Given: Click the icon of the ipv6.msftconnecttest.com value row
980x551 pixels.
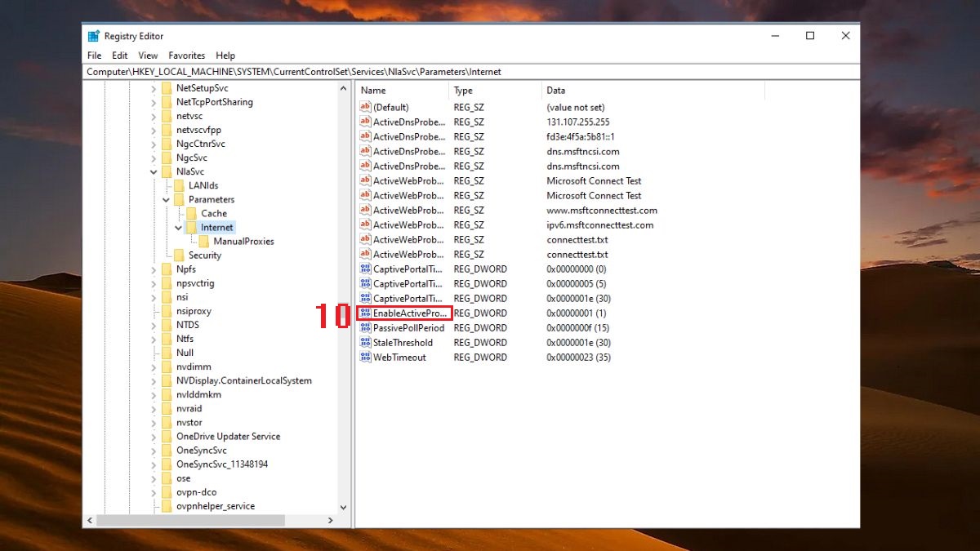Looking at the screenshot, I should [365, 224].
